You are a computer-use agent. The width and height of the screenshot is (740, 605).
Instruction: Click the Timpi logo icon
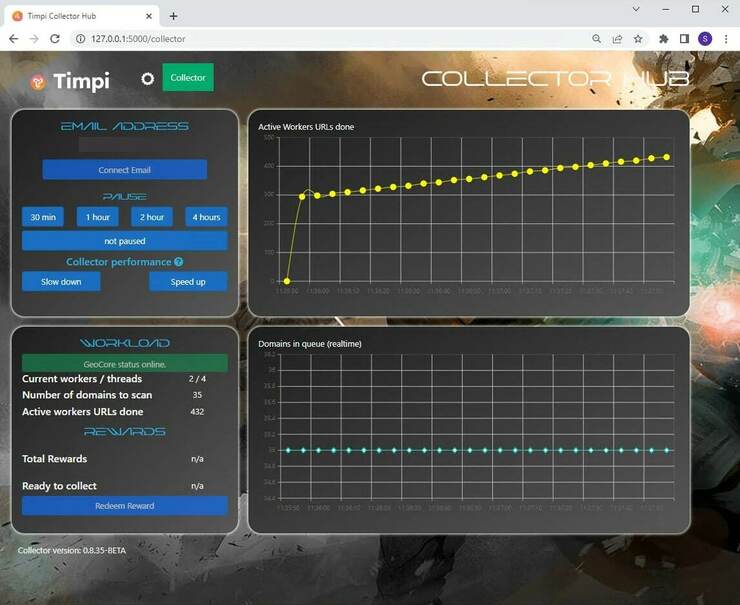coord(38,82)
